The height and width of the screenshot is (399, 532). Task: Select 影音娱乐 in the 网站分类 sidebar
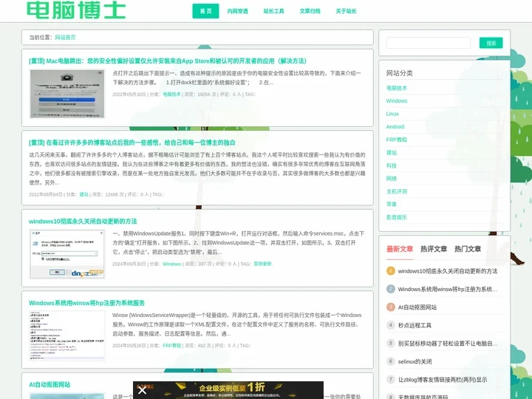click(x=397, y=217)
